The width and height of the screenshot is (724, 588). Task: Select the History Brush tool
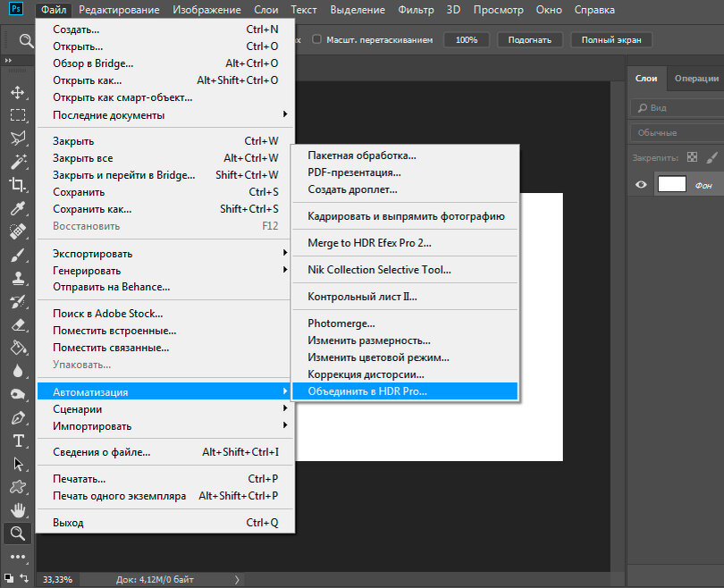tap(18, 301)
